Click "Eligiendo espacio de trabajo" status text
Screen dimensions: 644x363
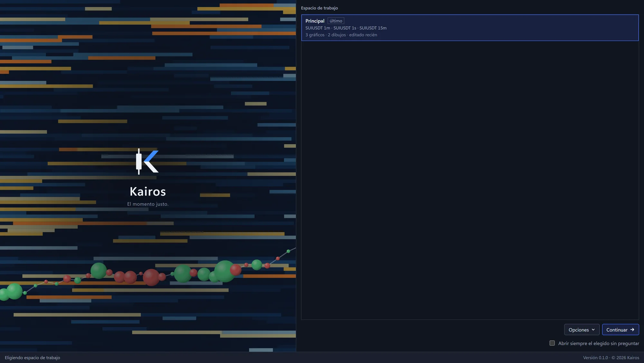pyautogui.click(x=33, y=358)
